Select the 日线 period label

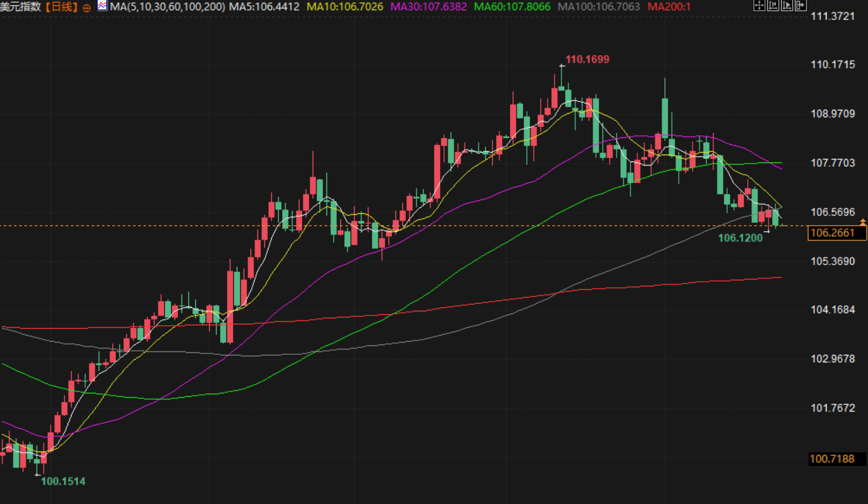(62, 7)
